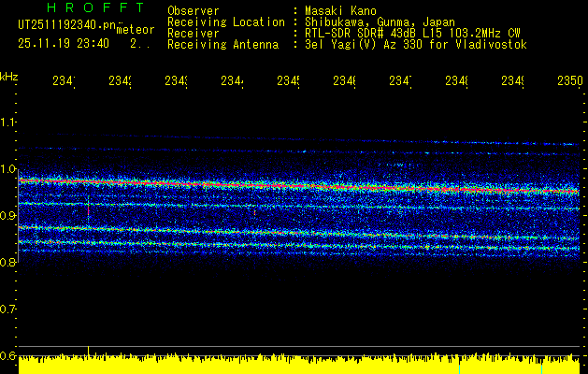
Task: Click the yellow signal level bar graph
Action: (299, 365)
